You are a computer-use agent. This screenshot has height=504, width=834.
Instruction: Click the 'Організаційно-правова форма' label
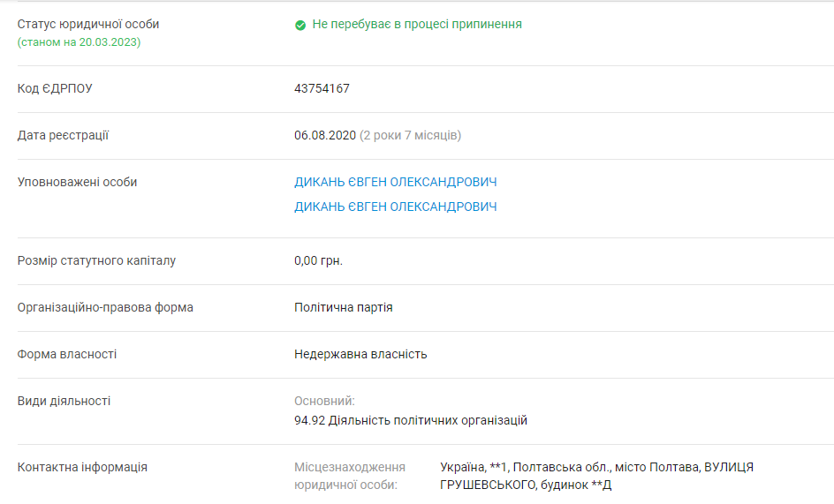click(105, 307)
